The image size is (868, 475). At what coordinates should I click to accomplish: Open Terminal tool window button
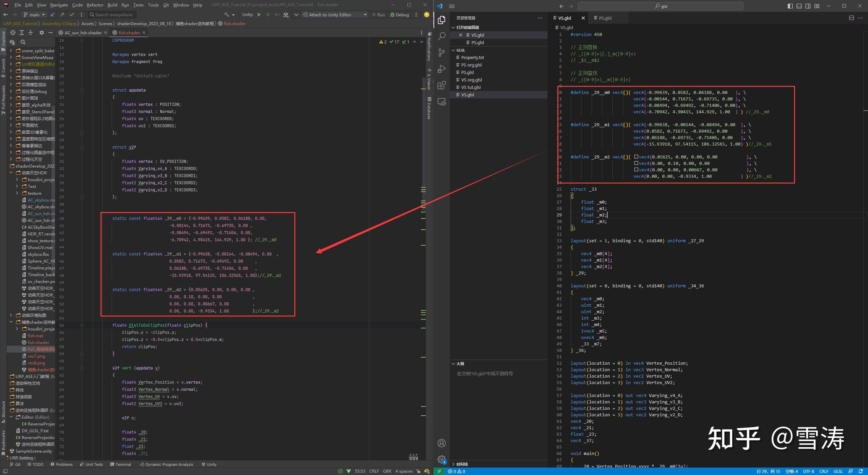(x=121, y=464)
